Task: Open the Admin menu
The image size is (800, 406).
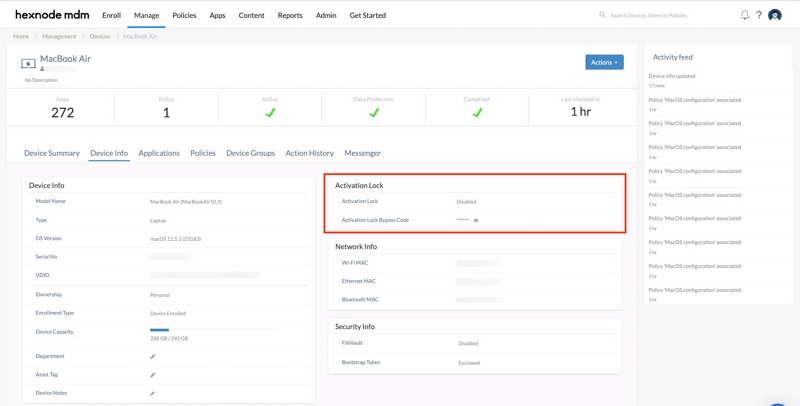Action: pyautogui.click(x=326, y=15)
